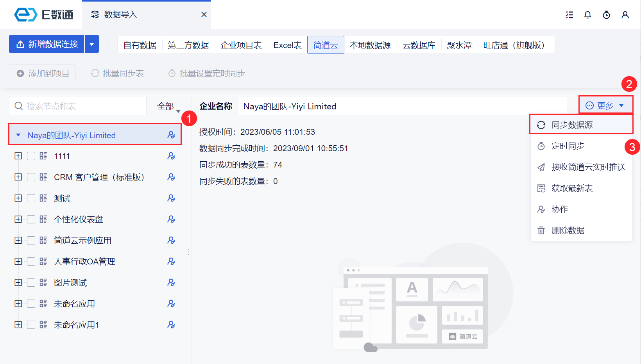This screenshot has width=641, height=364.
Task: Check the 人事行政OA管理 checkbox
Action: (31, 262)
